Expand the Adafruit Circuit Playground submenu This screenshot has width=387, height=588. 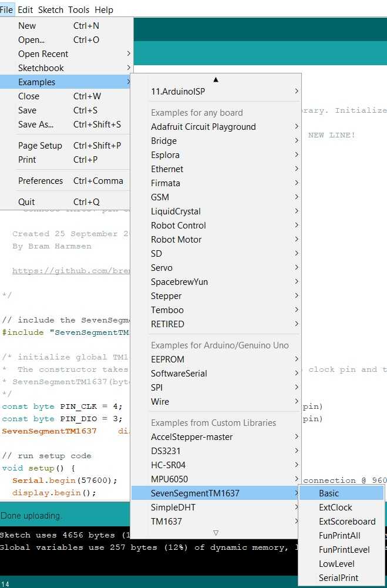(x=203, y=126)
